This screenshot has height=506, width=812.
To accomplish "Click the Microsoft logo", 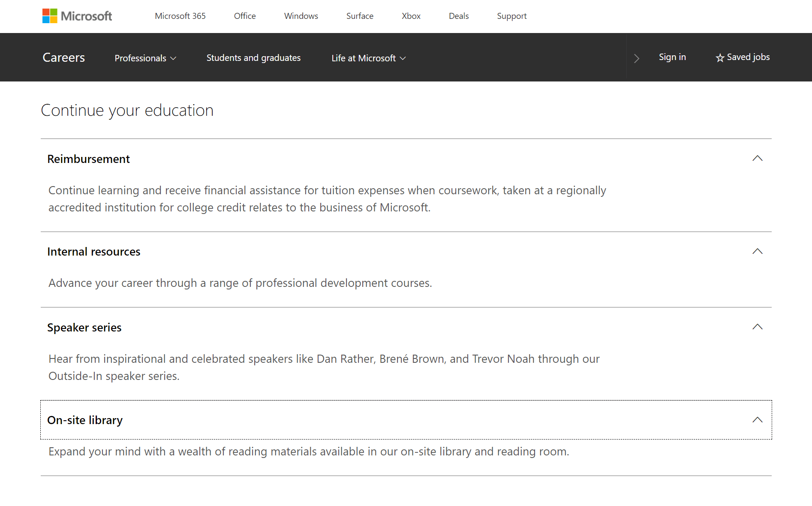I will click(x=77, y=16).
